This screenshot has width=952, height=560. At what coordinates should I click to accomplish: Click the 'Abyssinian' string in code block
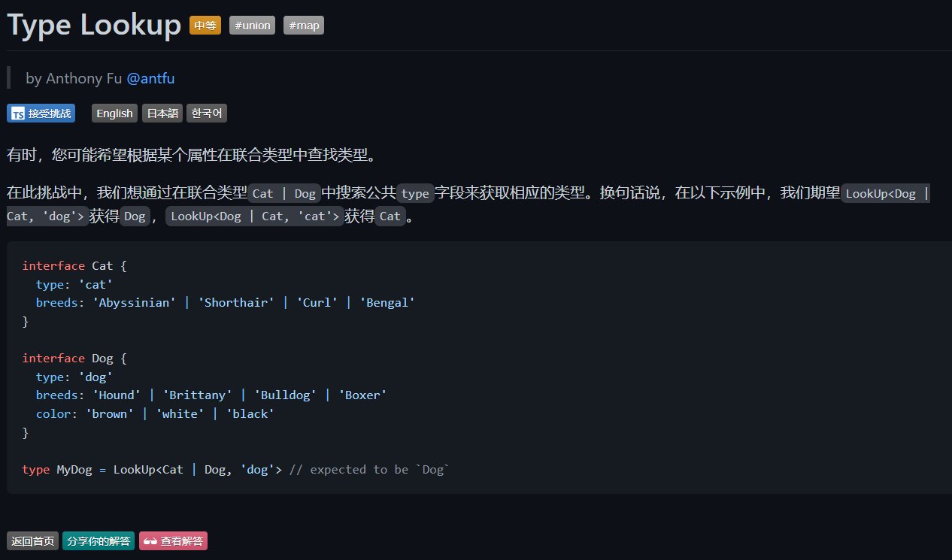134,302
